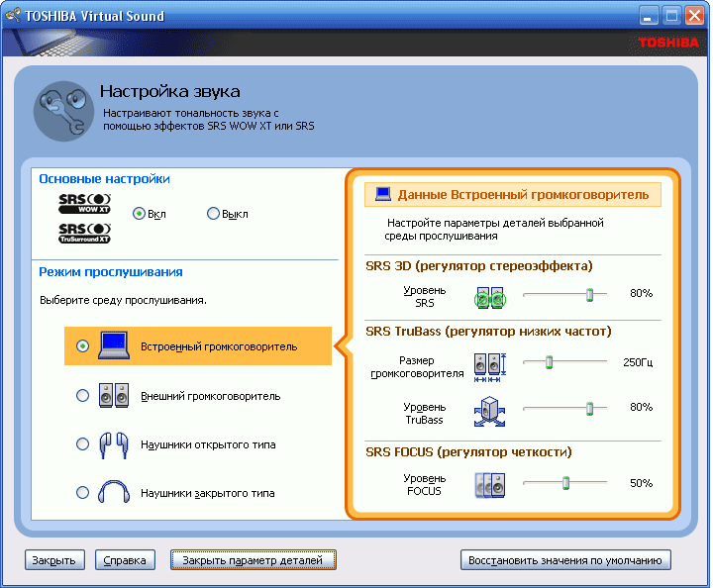Maximize the TOSHIBA Virtual Sound window
This screenshot has width=713, height=588.
coord(671,16)
